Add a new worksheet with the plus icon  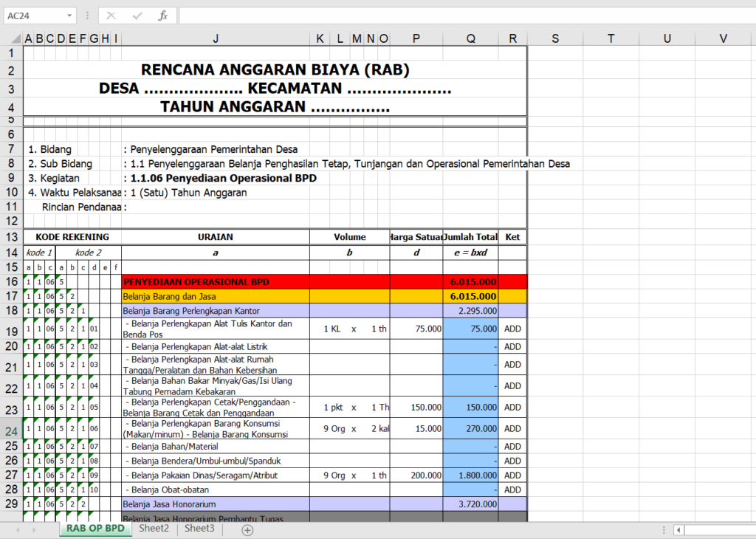click(247, 529)
